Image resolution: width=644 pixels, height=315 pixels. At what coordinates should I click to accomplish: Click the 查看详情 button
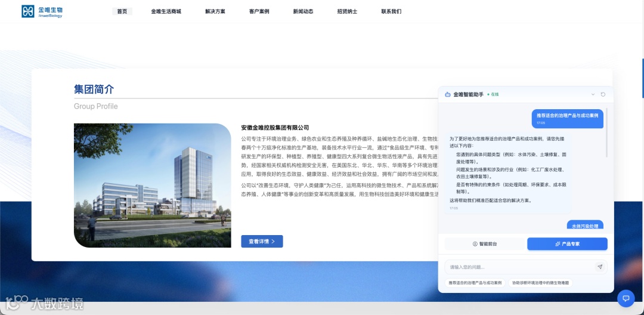pos(262,242)
